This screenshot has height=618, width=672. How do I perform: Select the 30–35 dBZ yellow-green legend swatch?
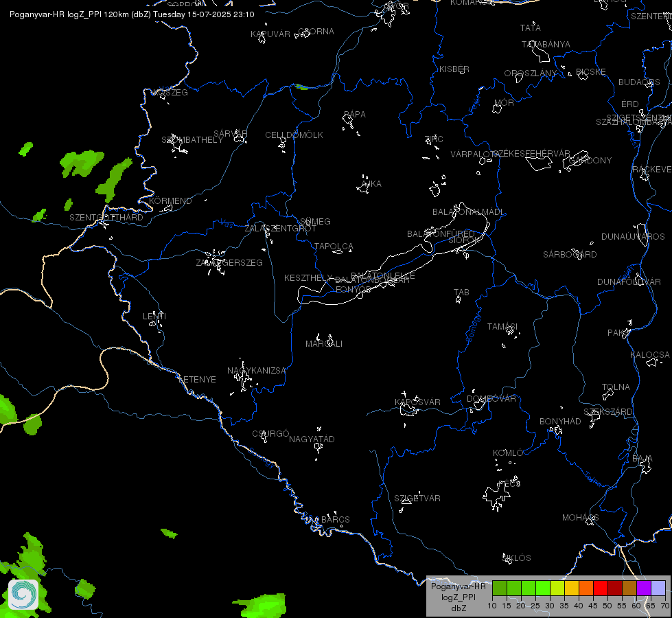pos(557,588)
